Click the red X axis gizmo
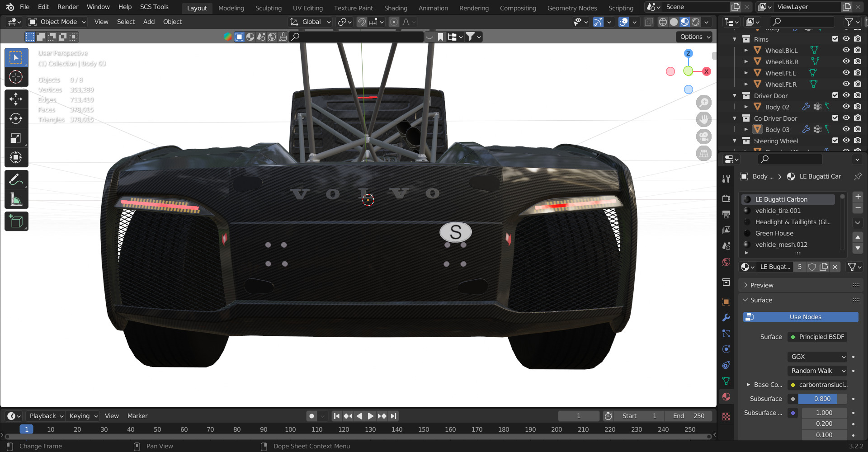The image size is (868, 452). click(706, 71)
